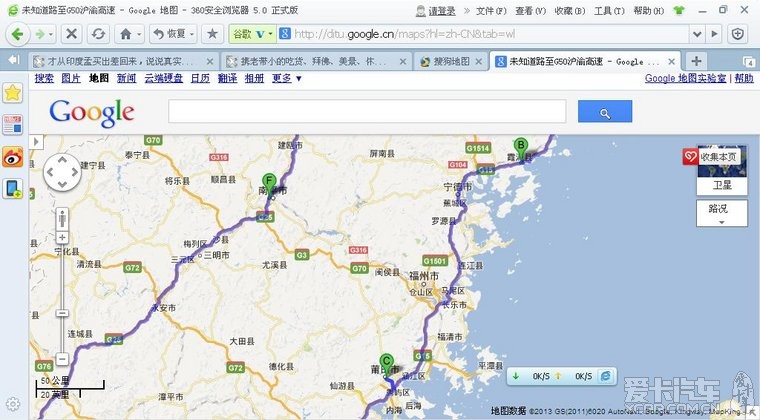Click the 新闻 link
Viewport: 760px width, 420px height.
[127, 78]
